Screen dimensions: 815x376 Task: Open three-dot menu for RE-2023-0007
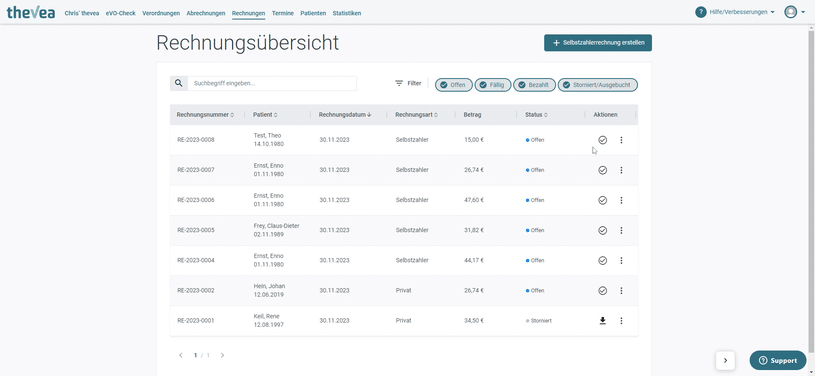click(621, 170)
